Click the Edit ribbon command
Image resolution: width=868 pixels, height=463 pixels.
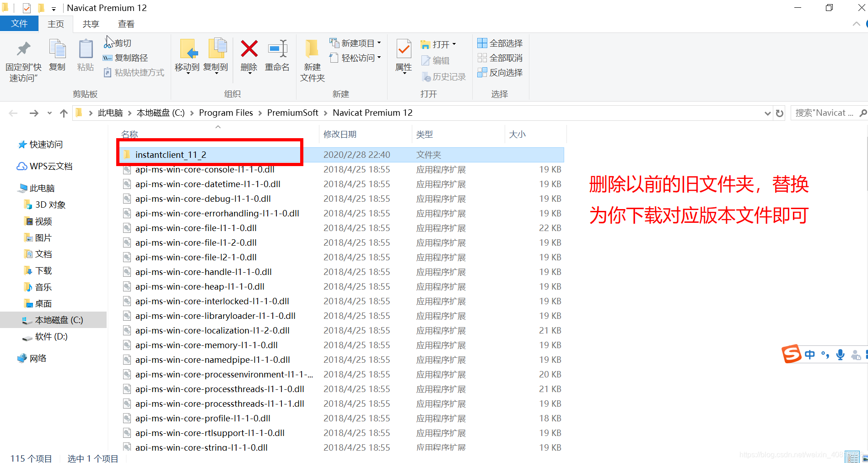(436, 60)
